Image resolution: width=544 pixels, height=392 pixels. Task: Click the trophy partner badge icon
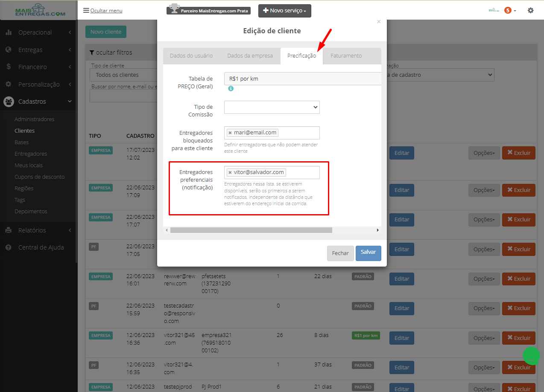pos(173,9)
